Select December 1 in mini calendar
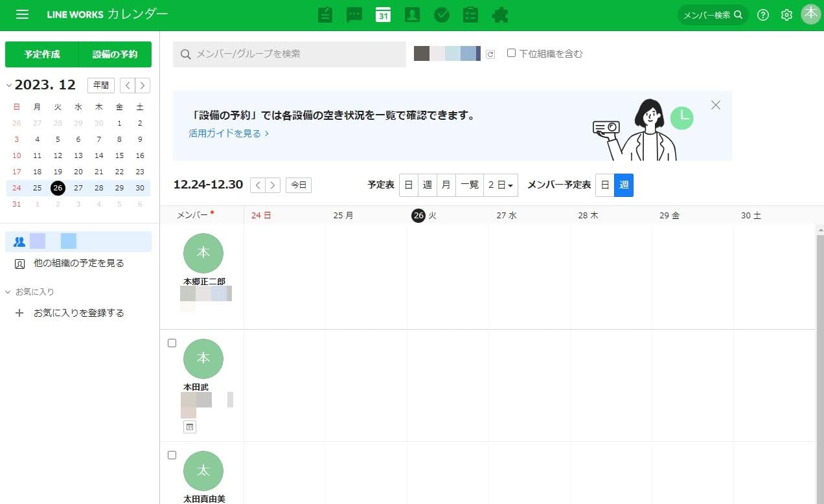824x504 pixels. click(119, 123)
